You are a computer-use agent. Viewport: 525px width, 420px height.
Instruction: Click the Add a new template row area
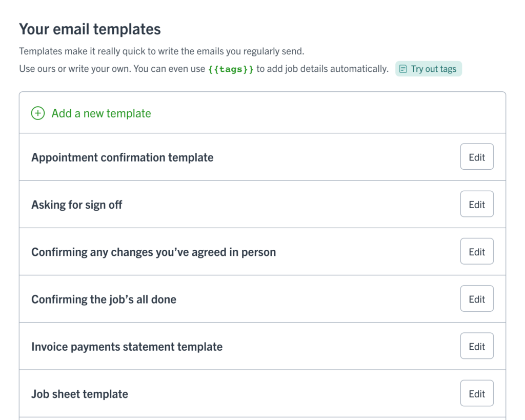click(262, 113)
